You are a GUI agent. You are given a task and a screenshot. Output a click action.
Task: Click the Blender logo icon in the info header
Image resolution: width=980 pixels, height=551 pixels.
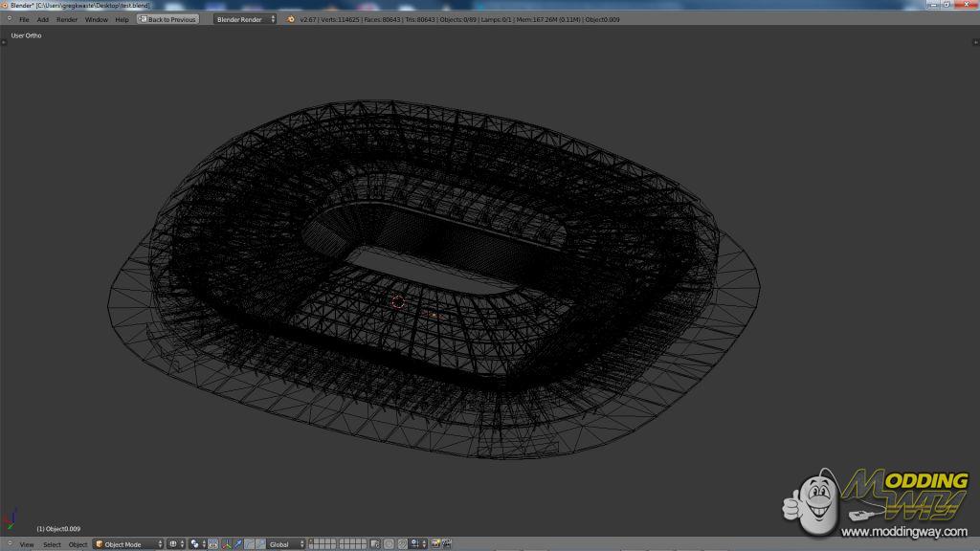coord(291,19)
